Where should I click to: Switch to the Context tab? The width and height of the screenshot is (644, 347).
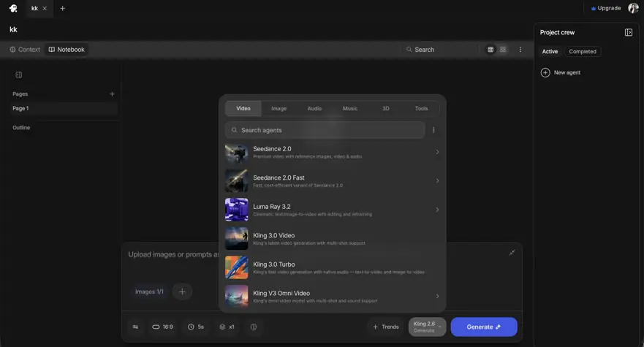coord(25,49)
